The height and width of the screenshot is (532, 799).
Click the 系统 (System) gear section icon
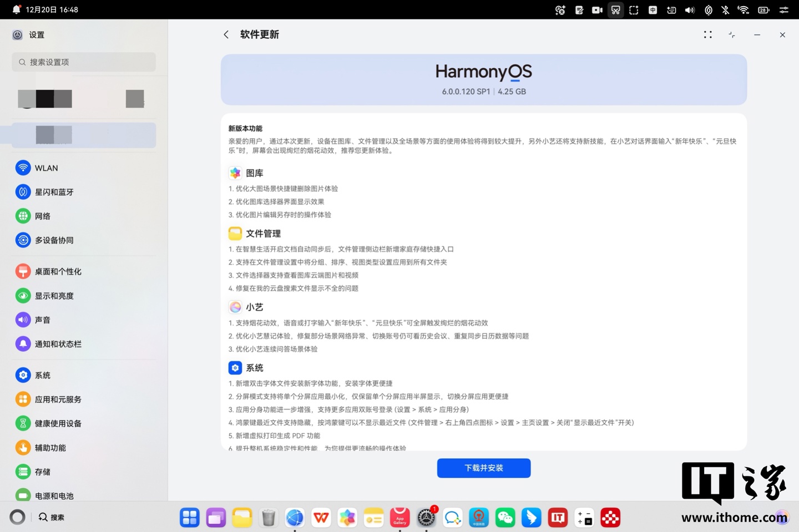pos(235,367)
